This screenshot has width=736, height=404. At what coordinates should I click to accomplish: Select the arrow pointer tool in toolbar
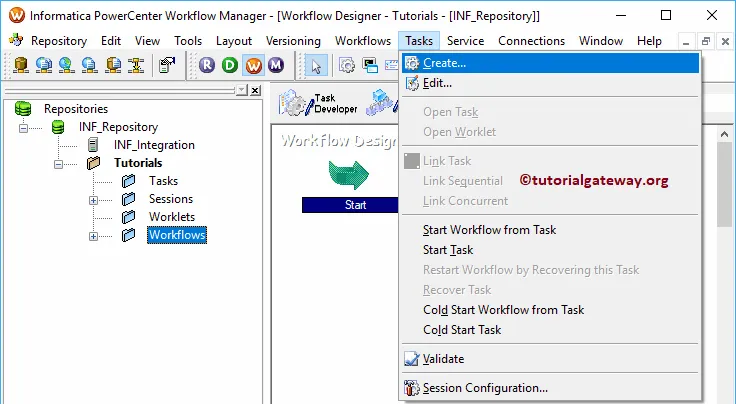(316, 66)
